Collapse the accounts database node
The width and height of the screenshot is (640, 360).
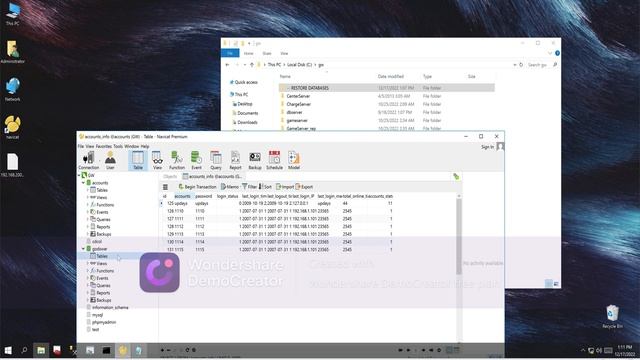(84, 182)
